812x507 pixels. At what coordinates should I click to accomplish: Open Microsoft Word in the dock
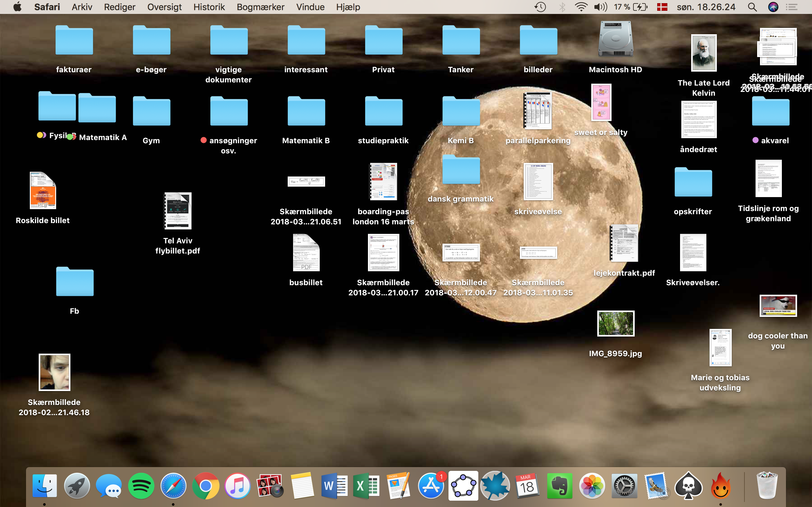334,486
